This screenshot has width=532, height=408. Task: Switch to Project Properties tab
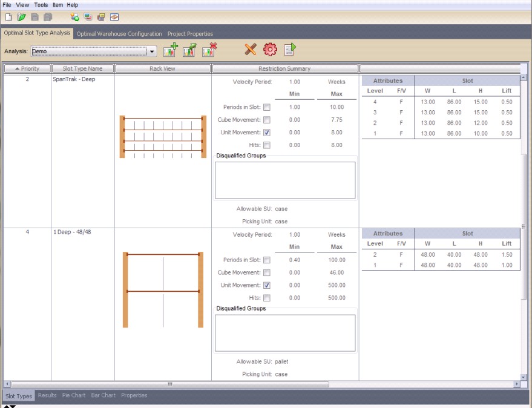click(190, 34)
